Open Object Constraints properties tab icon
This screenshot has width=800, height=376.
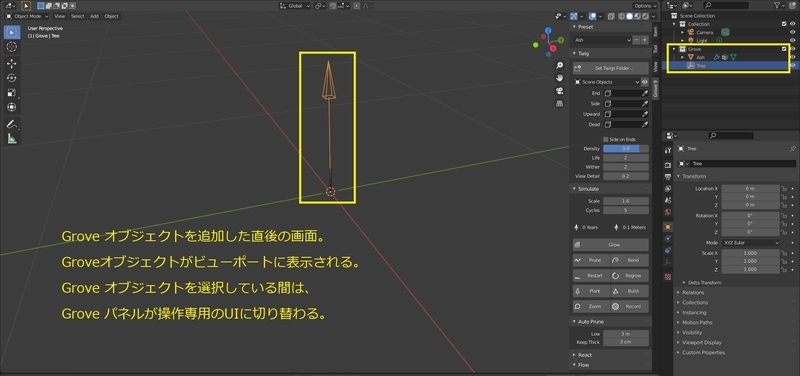(x=668, y=250)
